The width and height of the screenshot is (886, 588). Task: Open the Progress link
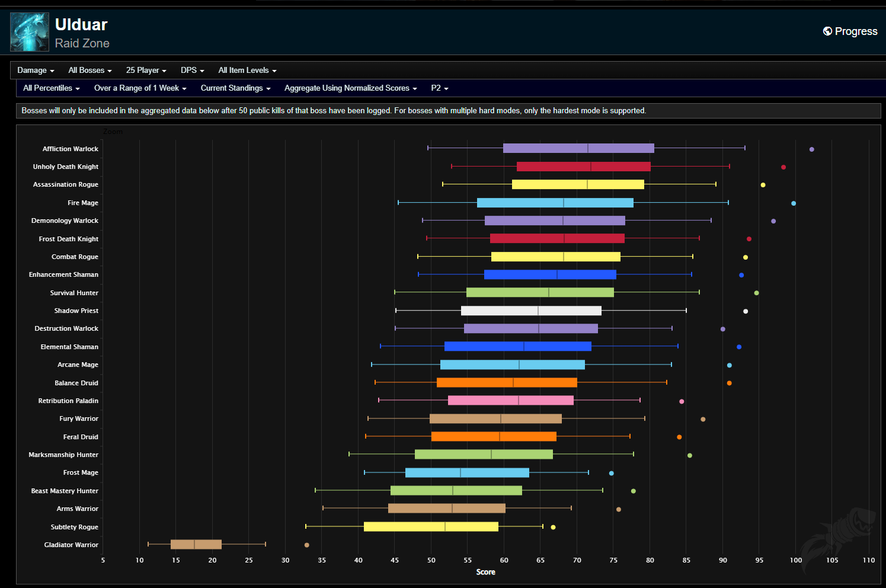click(850, 31)
